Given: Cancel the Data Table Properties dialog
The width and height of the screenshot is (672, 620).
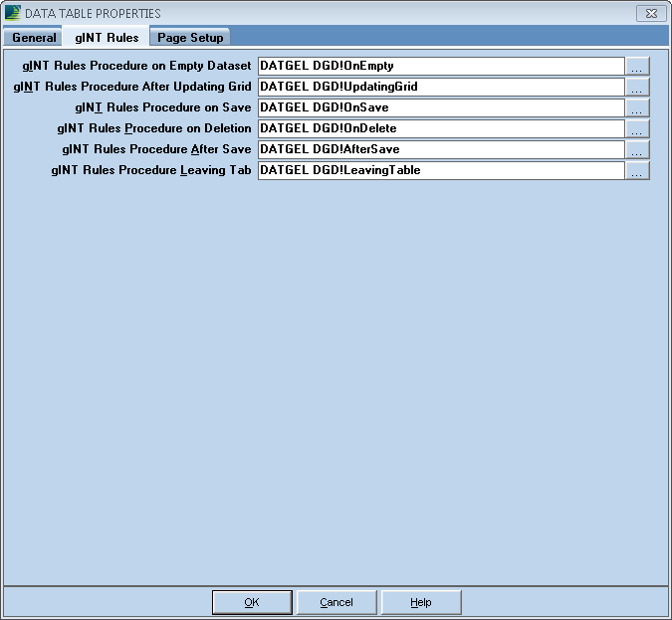Looking at the screenshot, I should click(336, 602).
